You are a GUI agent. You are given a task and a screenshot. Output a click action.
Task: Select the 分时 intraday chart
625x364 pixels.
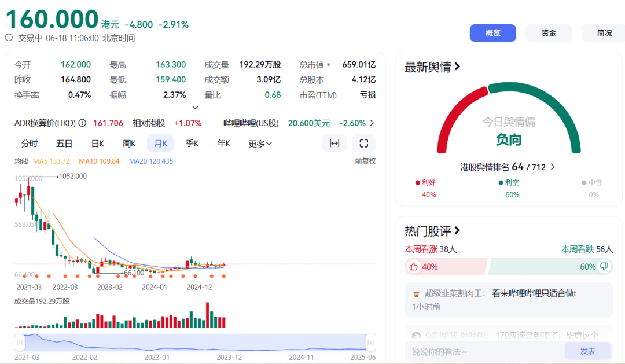[x=30, y=144]
